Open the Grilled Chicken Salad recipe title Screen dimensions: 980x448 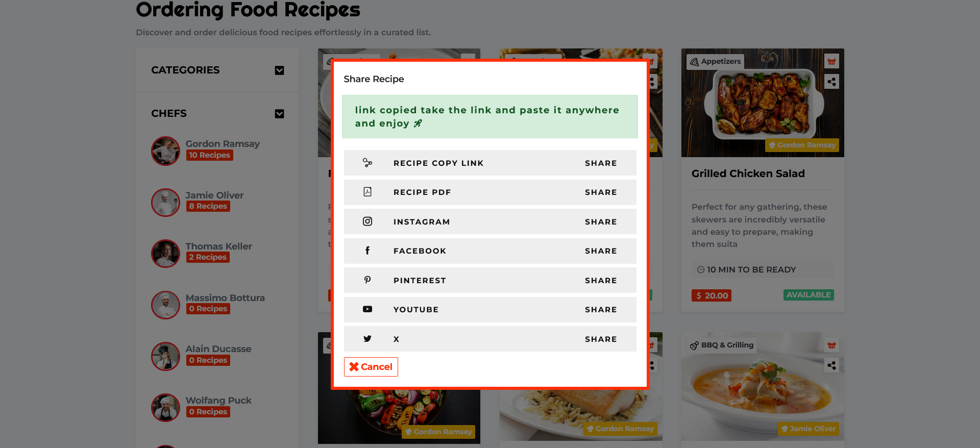[x=748, y=173]
